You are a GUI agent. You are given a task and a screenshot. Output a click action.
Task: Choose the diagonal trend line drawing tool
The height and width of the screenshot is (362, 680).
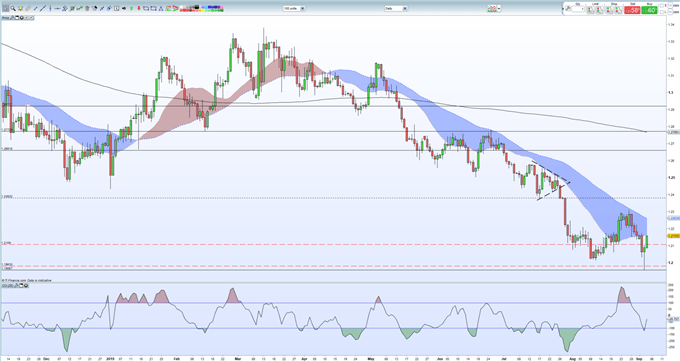(x=43, y=8)
